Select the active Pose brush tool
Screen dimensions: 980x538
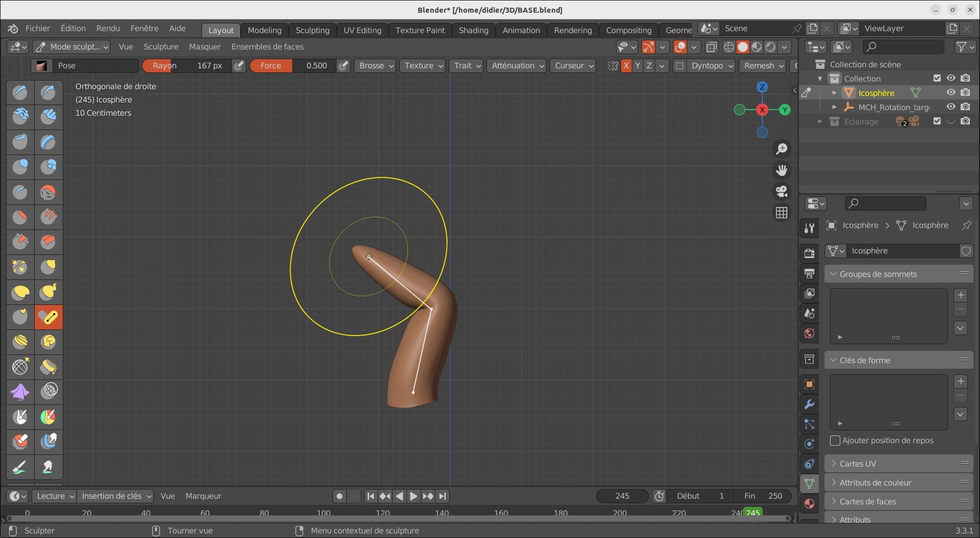(x=48, y=317)
